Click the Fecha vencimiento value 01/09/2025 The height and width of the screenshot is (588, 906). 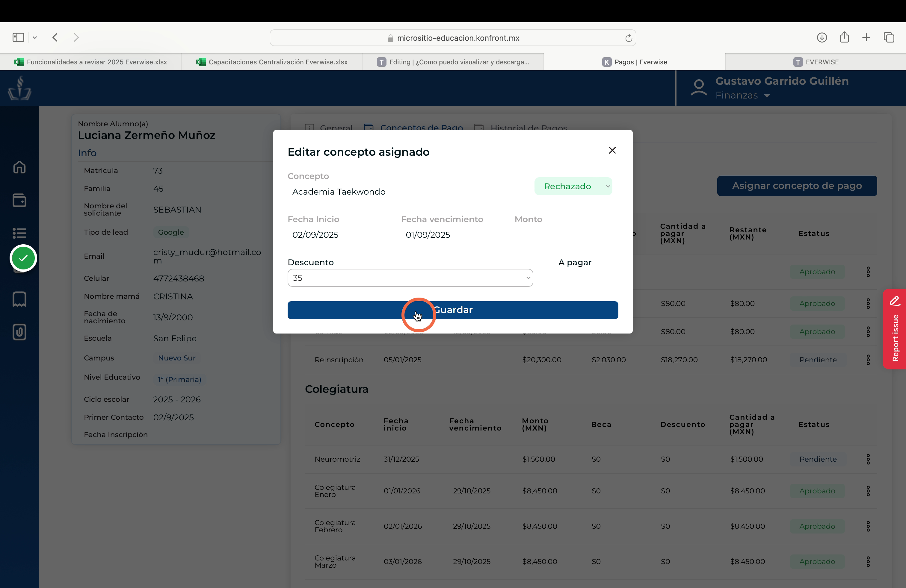click(428, 235)
